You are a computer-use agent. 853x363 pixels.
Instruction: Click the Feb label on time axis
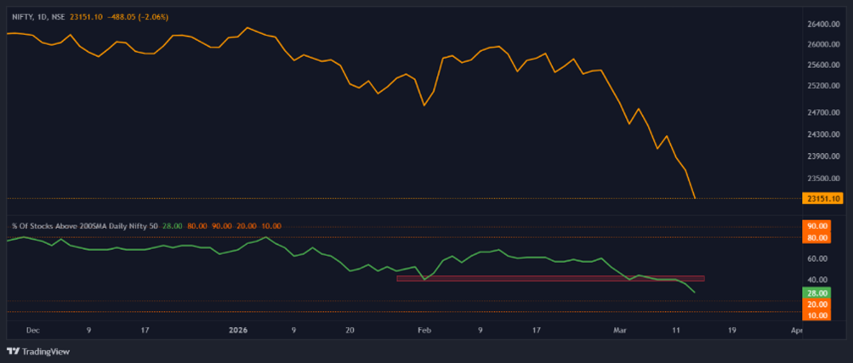[x=424, y=330]
